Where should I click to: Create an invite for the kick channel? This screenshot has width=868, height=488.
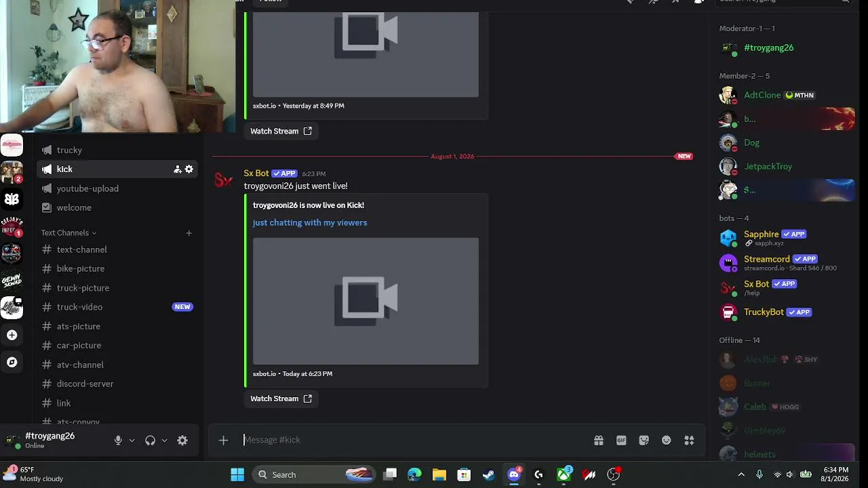pos(177,169)
